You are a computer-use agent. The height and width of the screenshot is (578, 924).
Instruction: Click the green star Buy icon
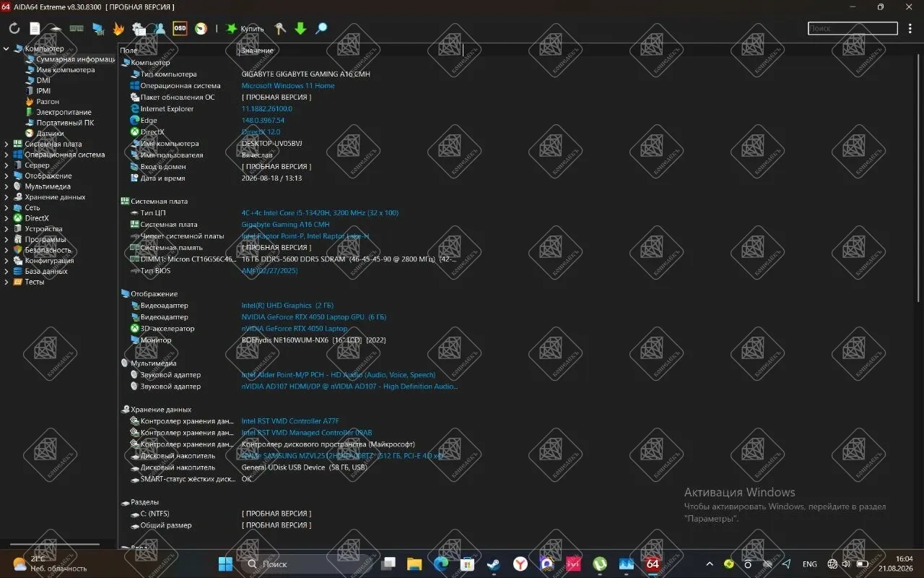pyautogui.click(x=232, y=29)
